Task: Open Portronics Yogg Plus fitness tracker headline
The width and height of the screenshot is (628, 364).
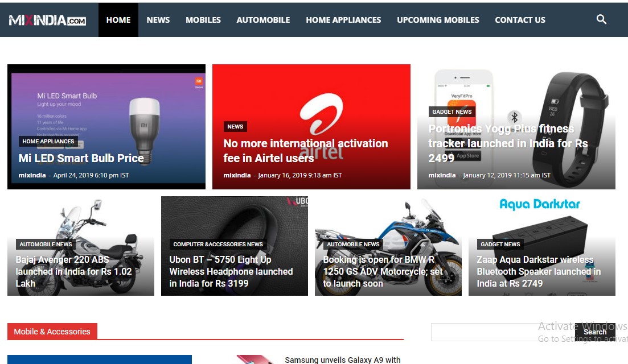Action: tap(508, 143)
